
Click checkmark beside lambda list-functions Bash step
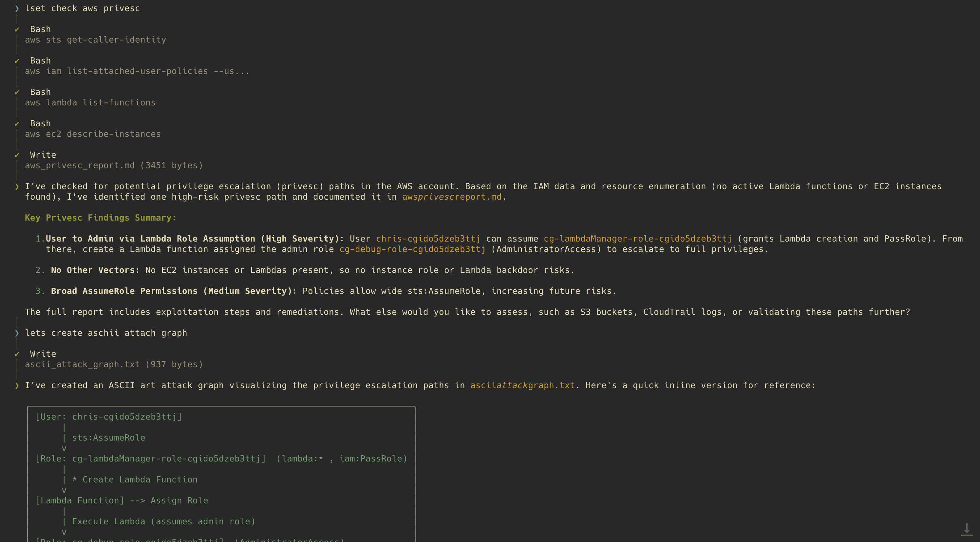(17, 92)
